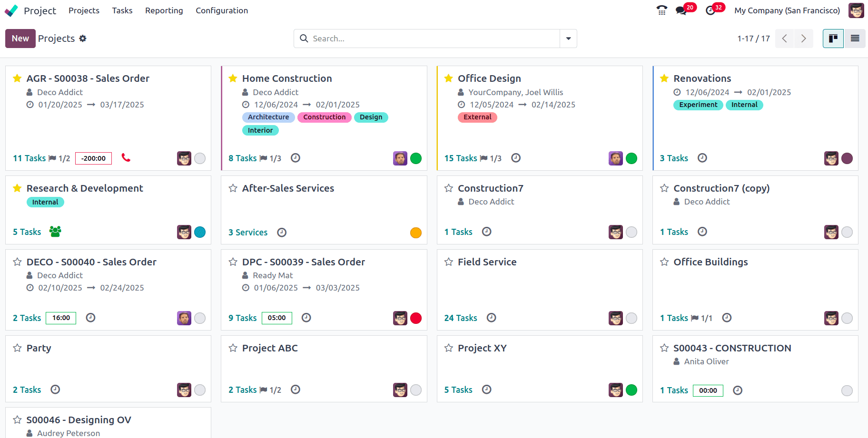The width and height of the screenshot is (868, 438).
Task: Open the messaging icon showing 20 notifications
Action: pos(682,10)
